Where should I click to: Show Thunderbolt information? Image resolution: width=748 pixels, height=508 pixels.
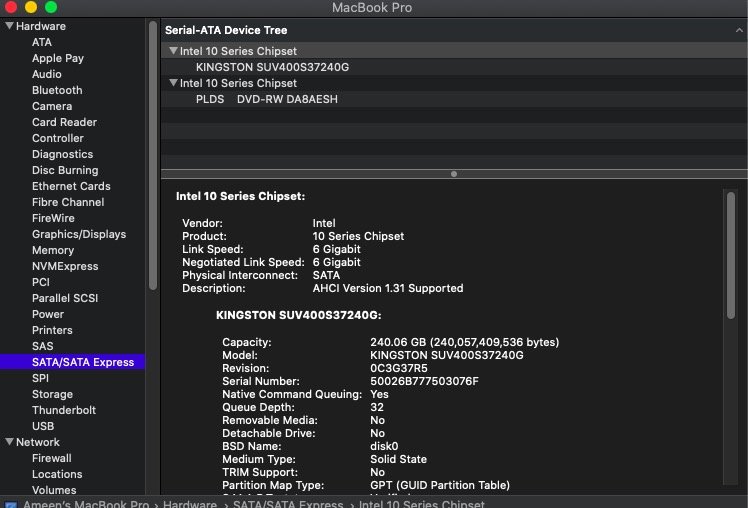point(64,410)
